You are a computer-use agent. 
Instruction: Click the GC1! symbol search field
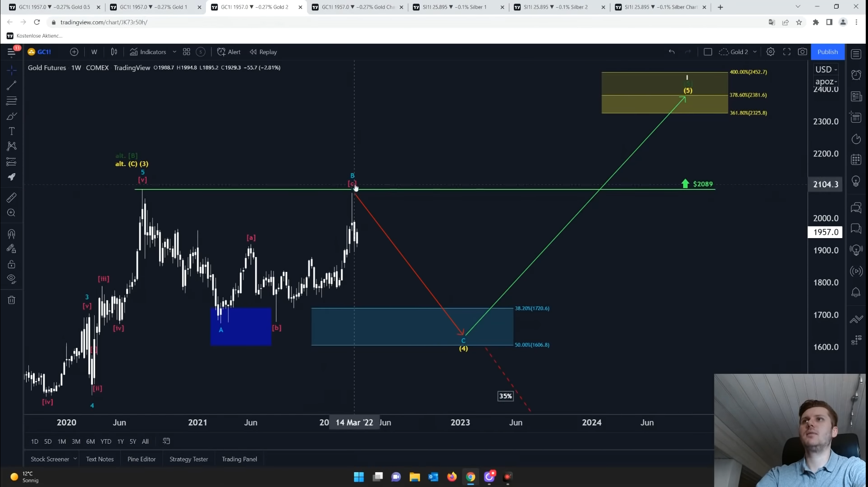click(x=44, y=52)
